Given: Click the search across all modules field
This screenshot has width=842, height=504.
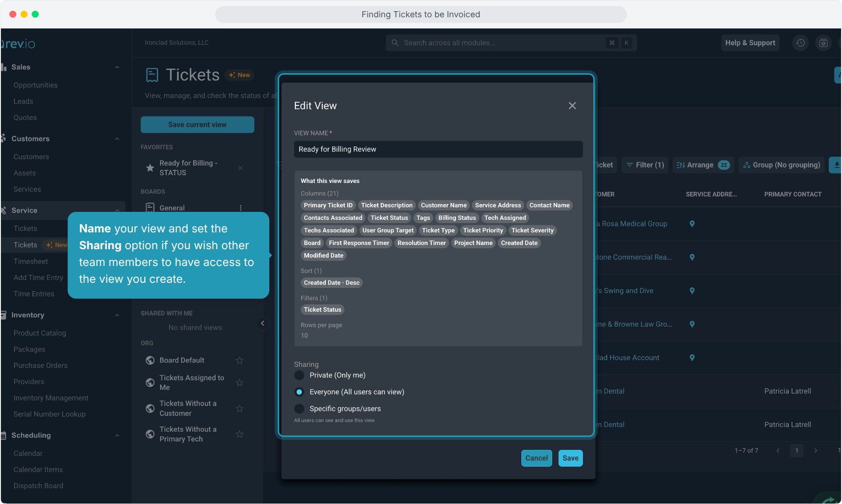Looking at the screenshot, I should [511, 43].
